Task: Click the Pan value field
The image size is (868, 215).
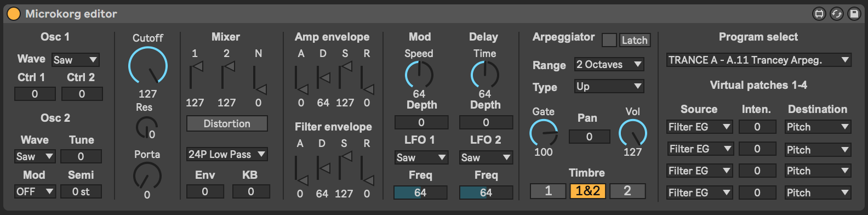Action: point(589,137)
